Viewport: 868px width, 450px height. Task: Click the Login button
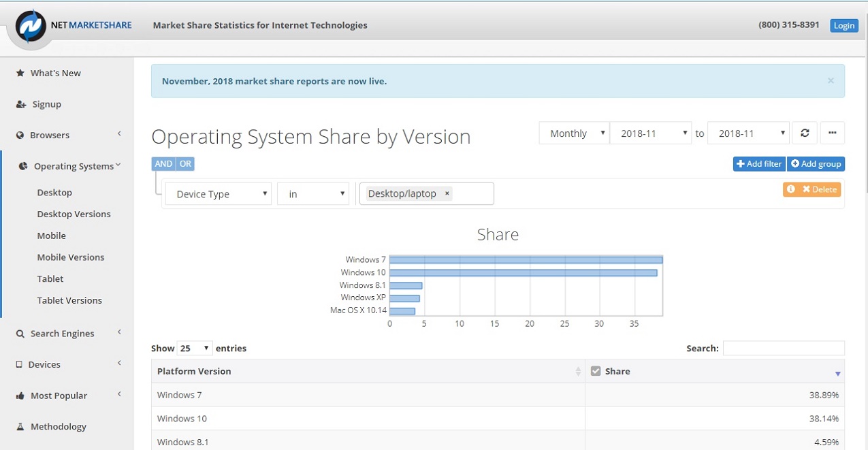tap(844, 25)
